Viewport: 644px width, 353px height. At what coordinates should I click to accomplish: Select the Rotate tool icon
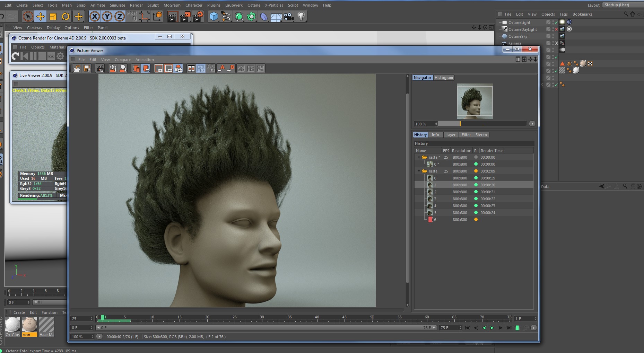66,16
